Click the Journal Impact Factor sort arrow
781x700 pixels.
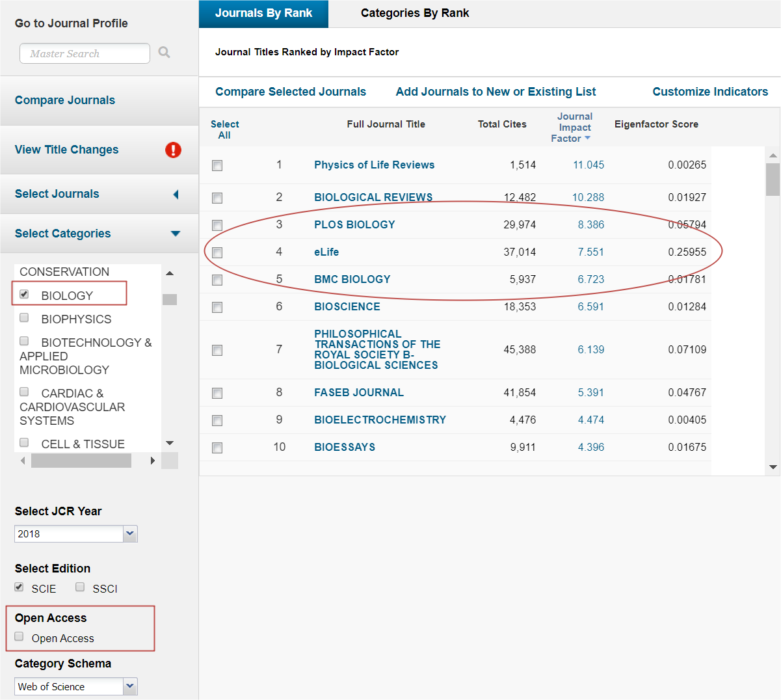pyautogui.click(x=588, y=138)
